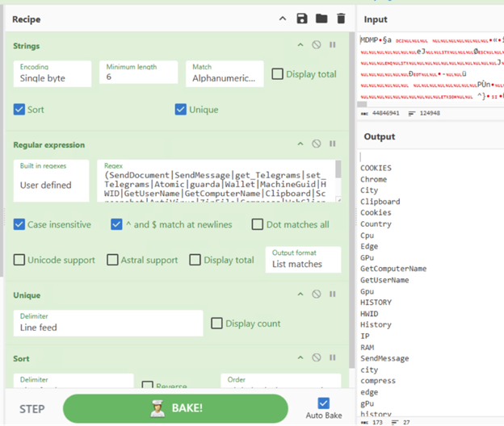Image resolution: width=504 pixels, height=426 pixels.
Task: Click the Output header label
Action: point(380,136)
